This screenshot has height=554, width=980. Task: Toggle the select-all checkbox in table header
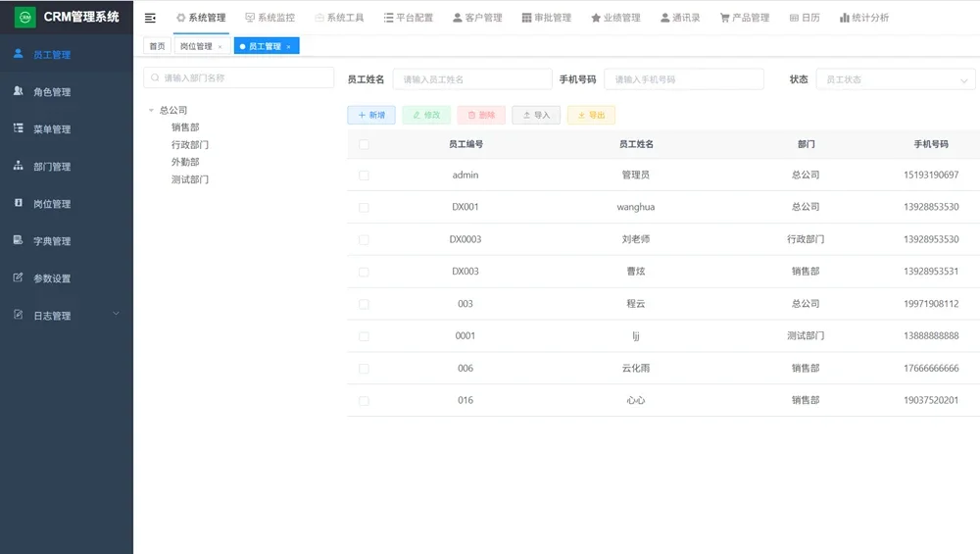(x=364, y=144)
